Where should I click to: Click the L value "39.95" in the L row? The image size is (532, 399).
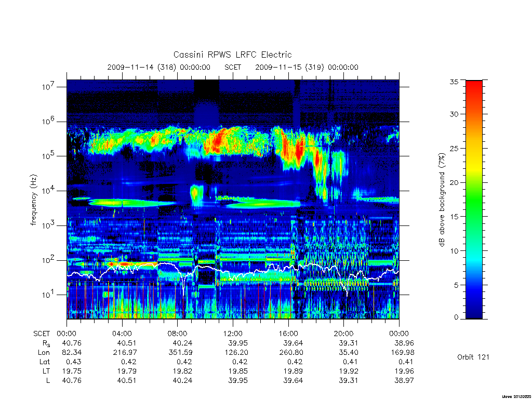click(238, 381)
